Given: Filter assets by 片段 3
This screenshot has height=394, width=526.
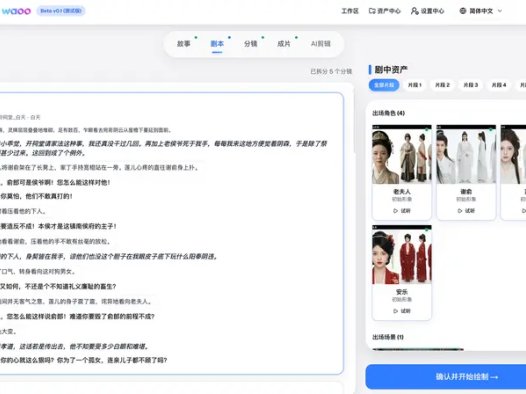Looking at the screenshot, I should pos(471,85).
